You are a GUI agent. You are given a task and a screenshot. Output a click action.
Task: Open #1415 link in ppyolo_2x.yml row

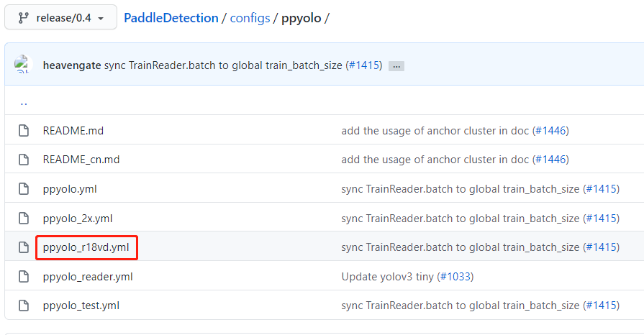[602, 219]
